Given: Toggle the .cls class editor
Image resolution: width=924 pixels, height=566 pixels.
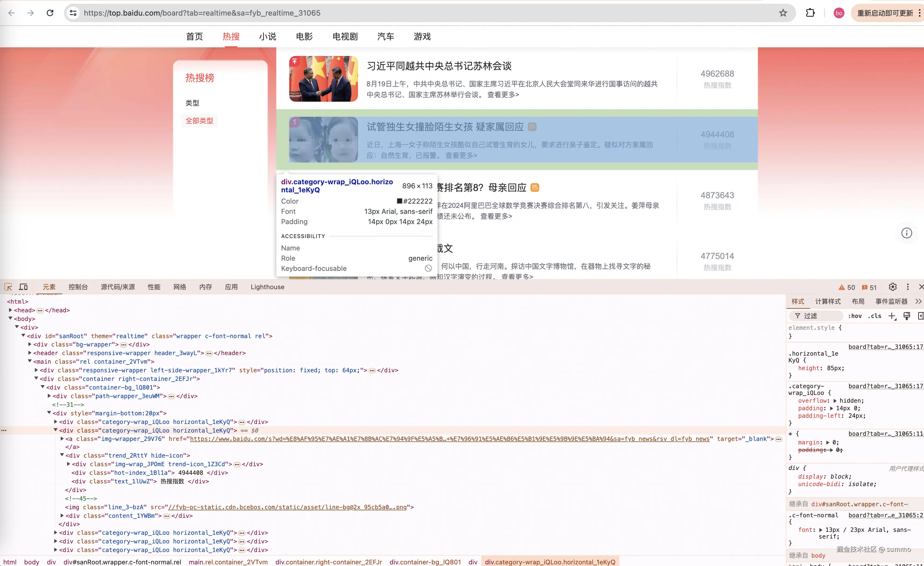Looking at the screenshot, I should (875, 316).
